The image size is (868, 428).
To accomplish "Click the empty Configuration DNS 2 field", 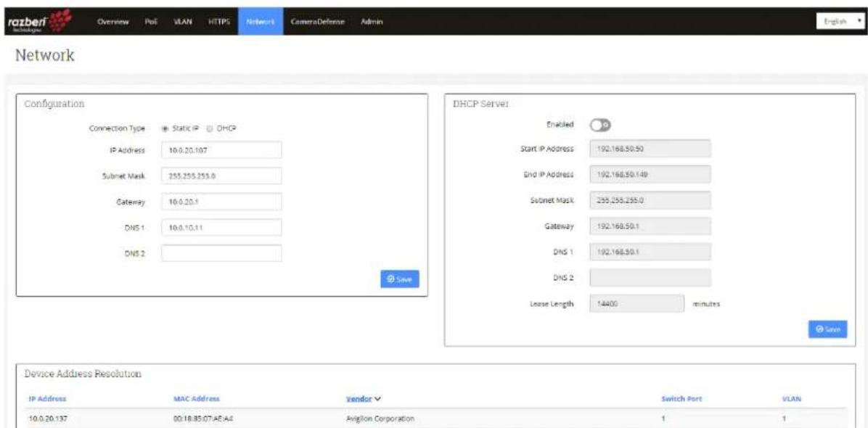I will tap(221, 253).
